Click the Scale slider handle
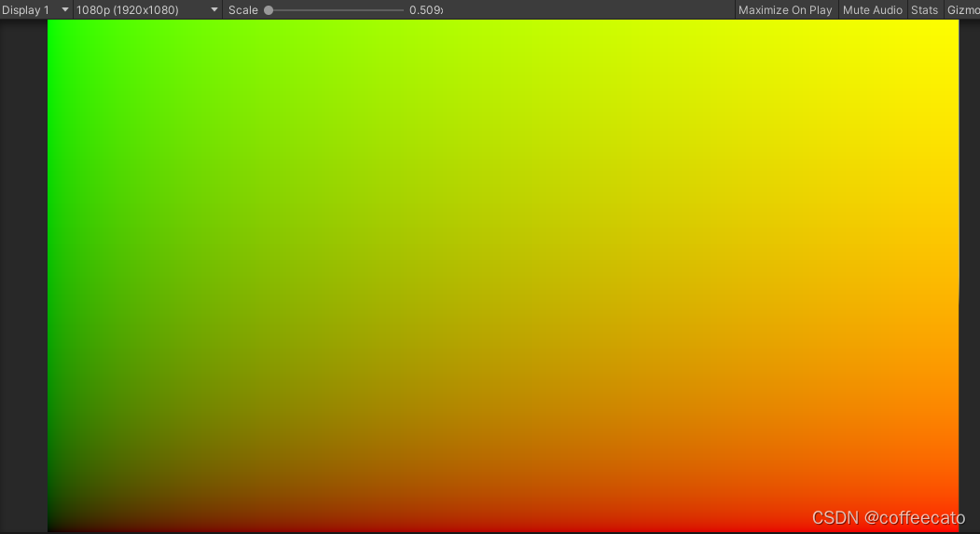 coord(269,10)
